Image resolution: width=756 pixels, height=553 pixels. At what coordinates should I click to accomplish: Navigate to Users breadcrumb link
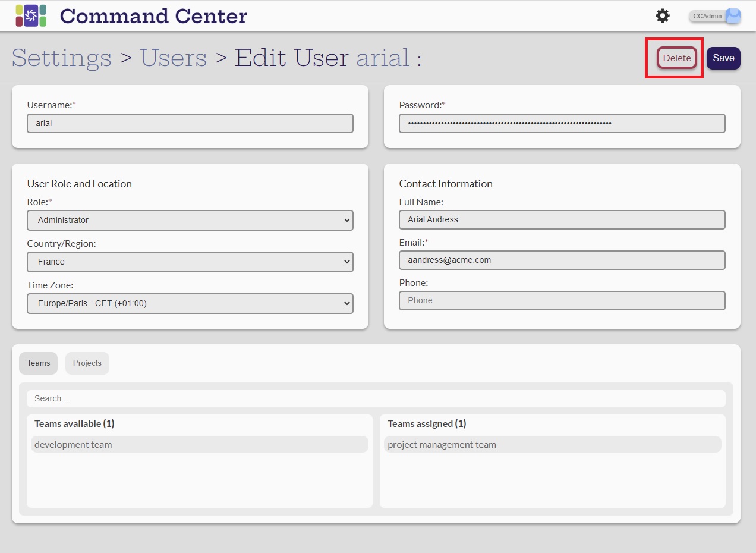coord(173,58)
